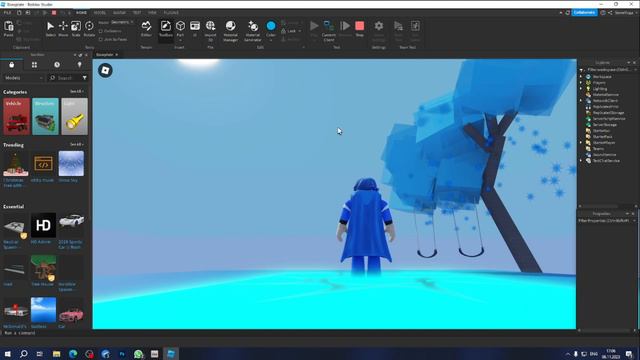The width and height of the screenshot is (640, 360).
Task: Select the Select tool in the ribbon
Action: pos(50,29)
